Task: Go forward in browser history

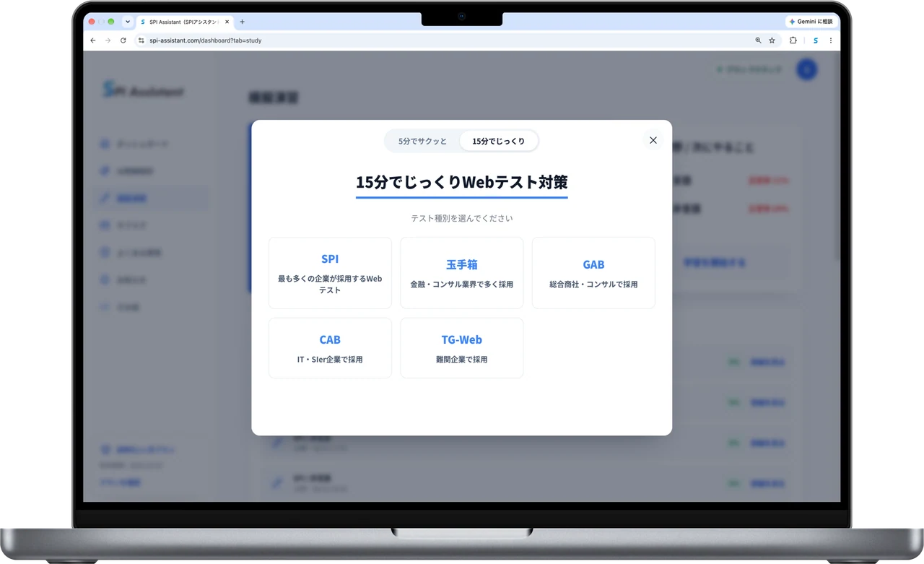Action: coord(108,40)
